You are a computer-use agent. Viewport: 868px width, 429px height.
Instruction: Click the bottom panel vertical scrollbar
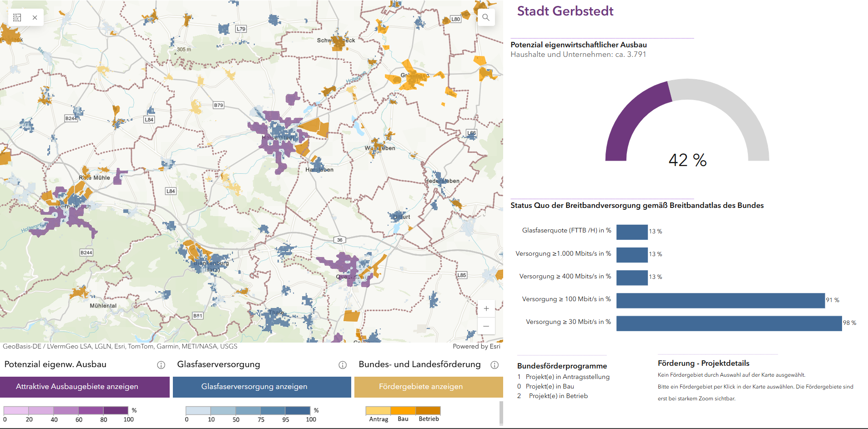pyautogui.click(x=501, y=413)
